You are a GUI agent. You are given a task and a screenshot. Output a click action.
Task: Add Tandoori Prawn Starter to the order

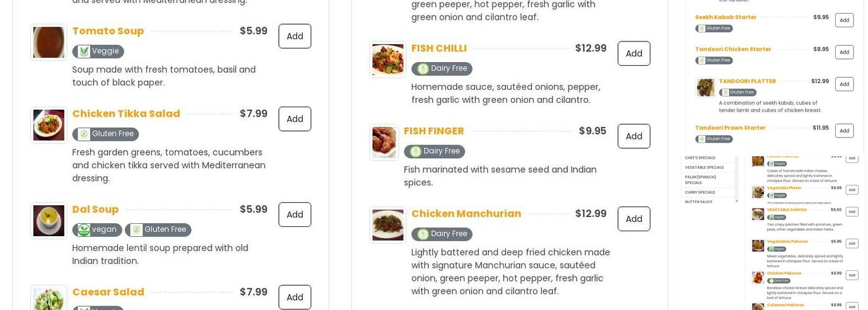844,130
